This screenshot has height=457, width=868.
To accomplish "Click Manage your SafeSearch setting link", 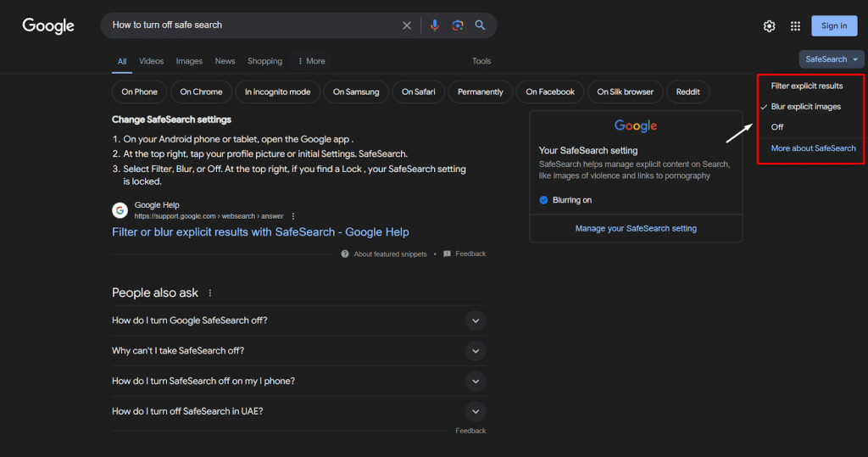I will coord(636,228).
